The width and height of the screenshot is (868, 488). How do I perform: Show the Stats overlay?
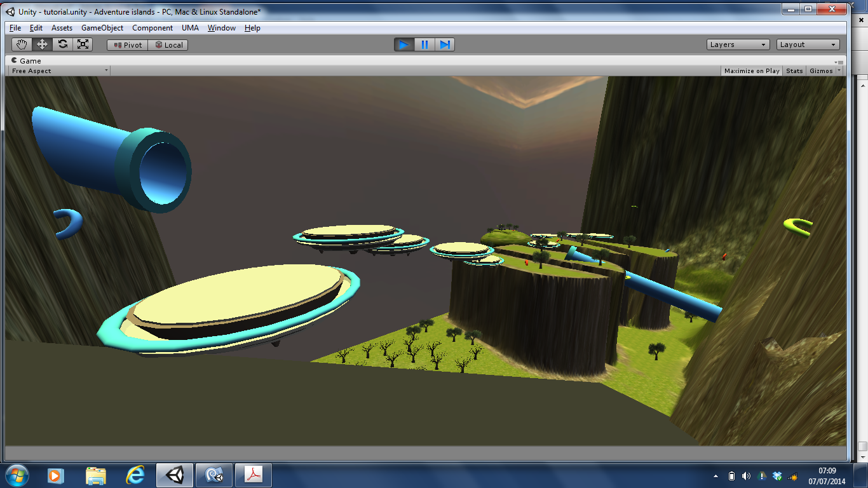pos(794,71)
